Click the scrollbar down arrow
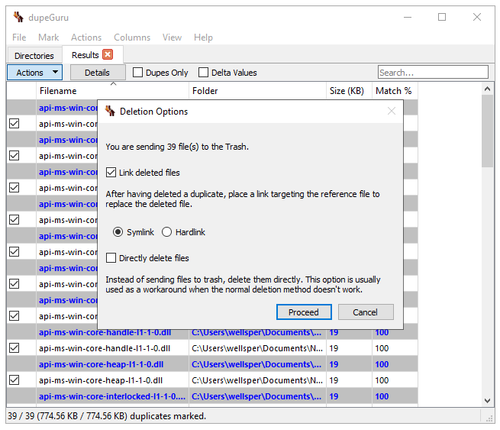500x430 pixels. (487, 400)
